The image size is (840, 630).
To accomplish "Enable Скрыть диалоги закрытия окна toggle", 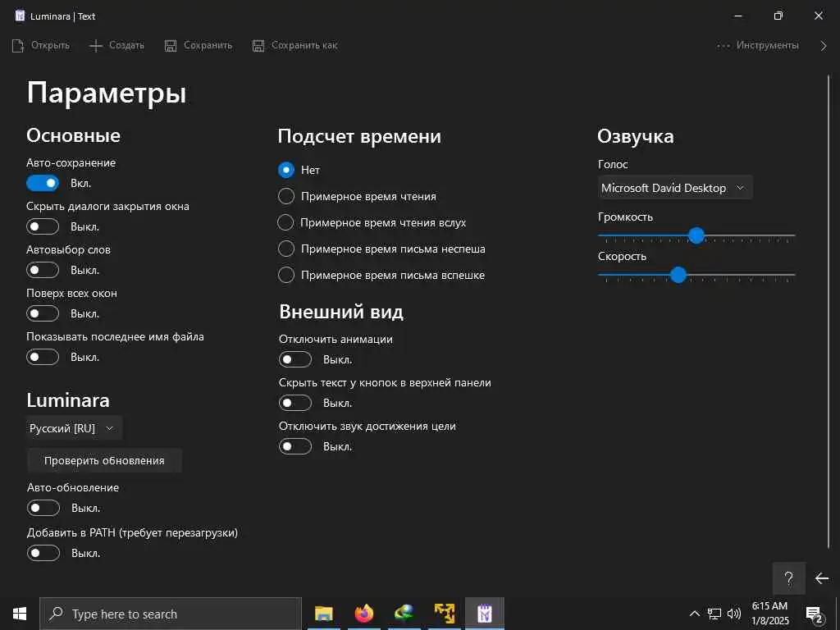I will (43, 226).
